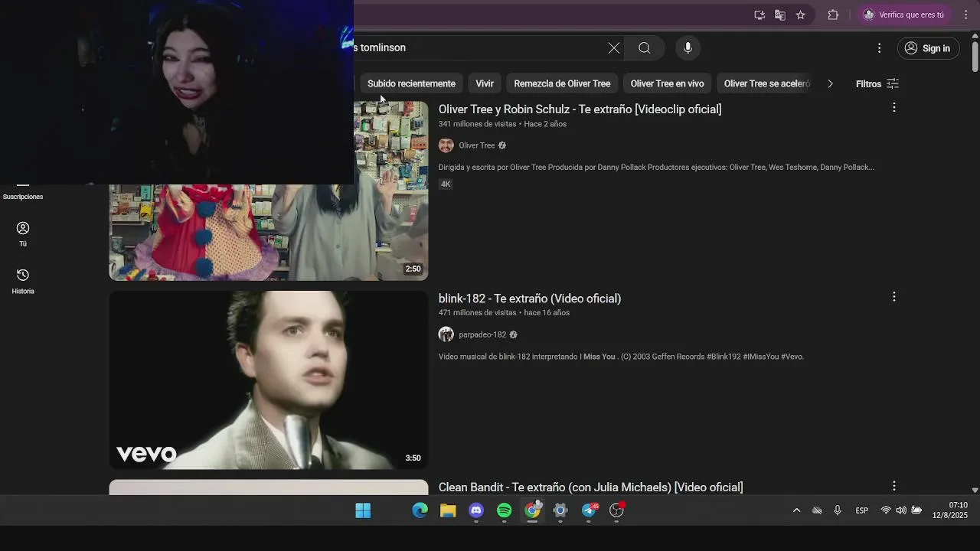Open more options for the Oliver Tree video
The height and width of the screenshot is (551, 980).
[893, 108]
